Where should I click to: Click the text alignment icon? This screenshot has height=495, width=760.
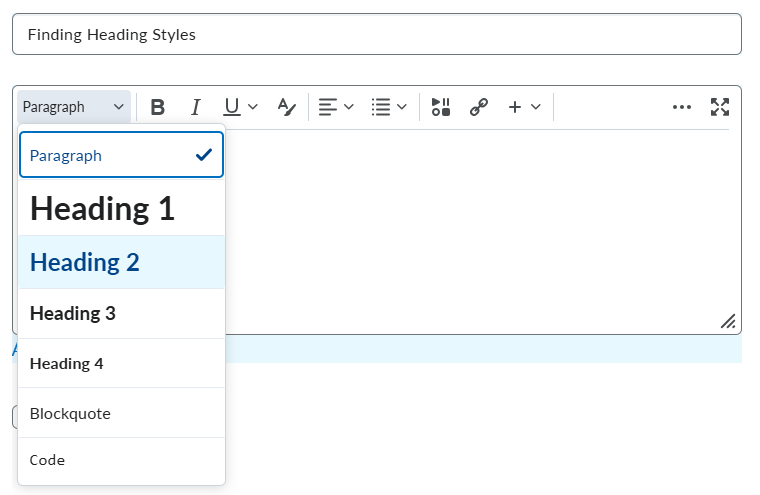329,107
